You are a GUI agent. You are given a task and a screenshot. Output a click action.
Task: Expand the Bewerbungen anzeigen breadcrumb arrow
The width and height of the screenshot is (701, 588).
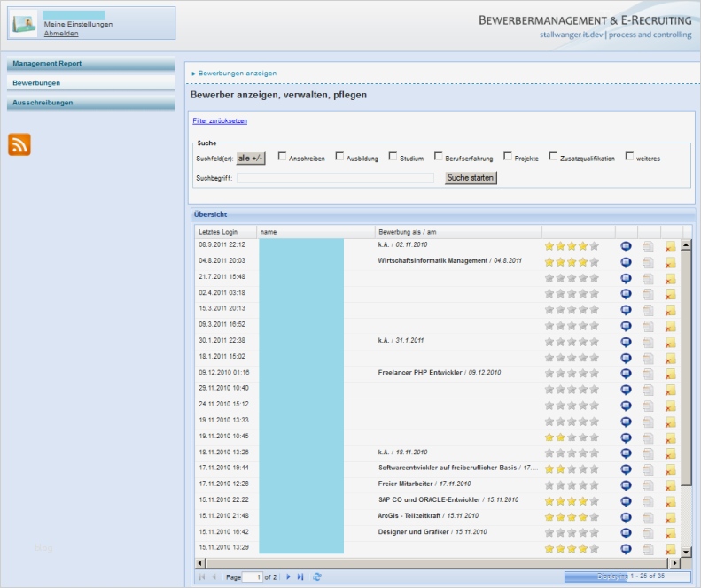[193, 73]
